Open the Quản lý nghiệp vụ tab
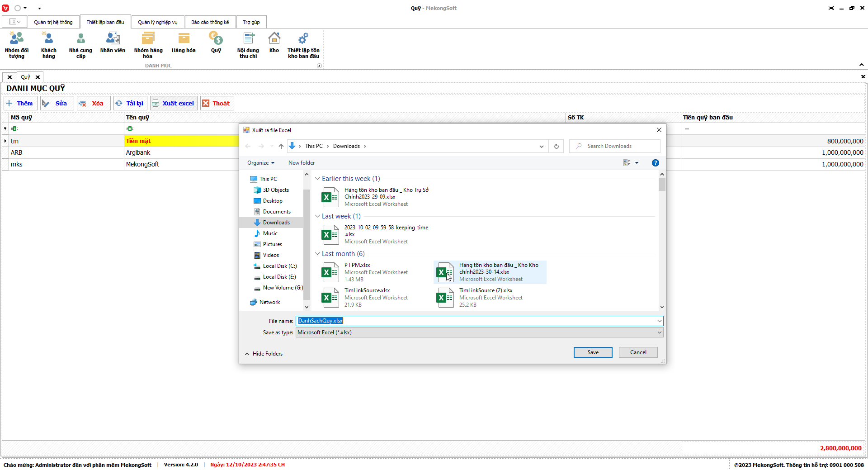This screenshot has height=470, width=868. click(x=158, y=22)
